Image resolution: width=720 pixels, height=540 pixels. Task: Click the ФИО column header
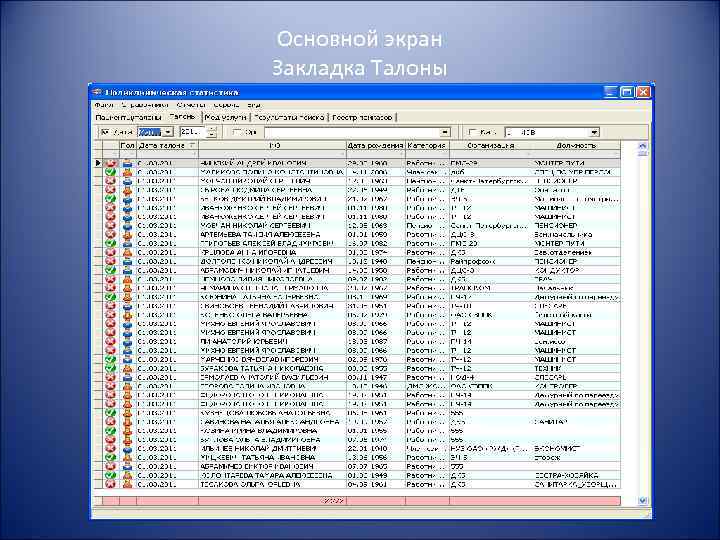[273, 146]
